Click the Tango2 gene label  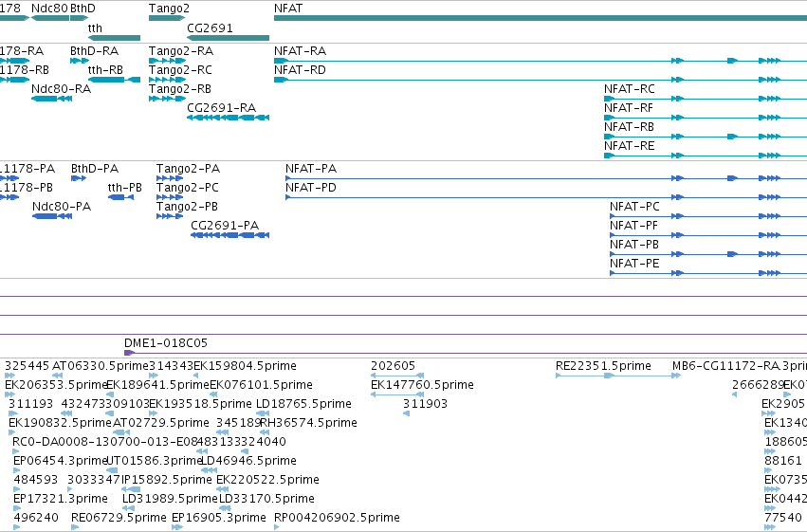(x=169, y=9)
